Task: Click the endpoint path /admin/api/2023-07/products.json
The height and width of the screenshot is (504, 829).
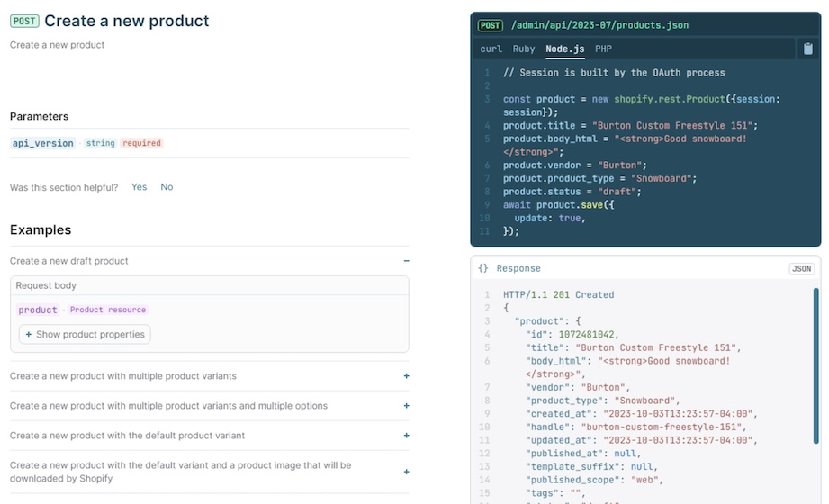Action: click(x=599, y=25)
